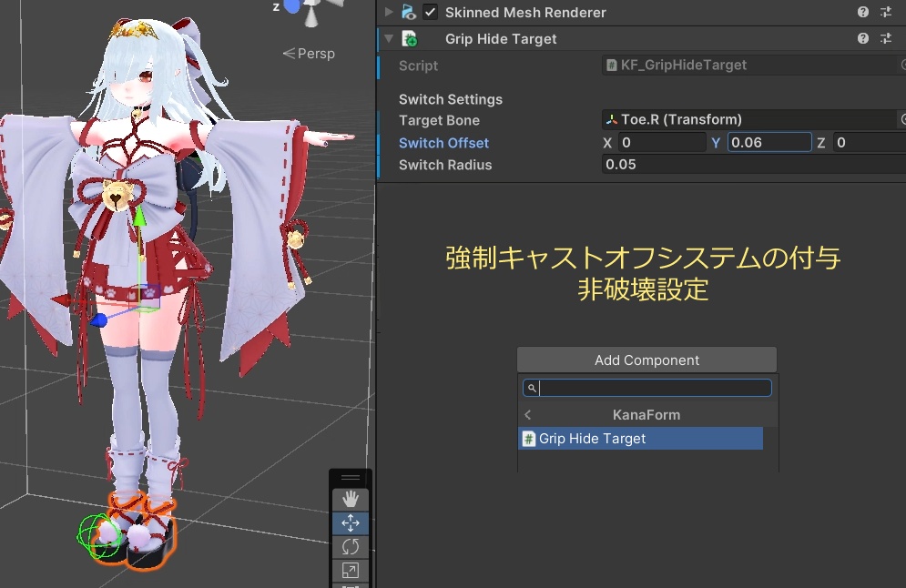Click the search magnifier icon

(x=532, y=388)
